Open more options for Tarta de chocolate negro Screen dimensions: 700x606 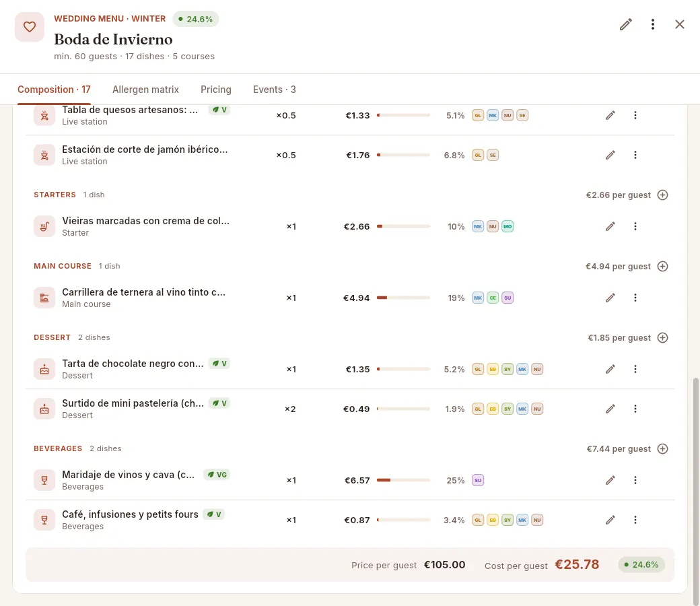635,369
